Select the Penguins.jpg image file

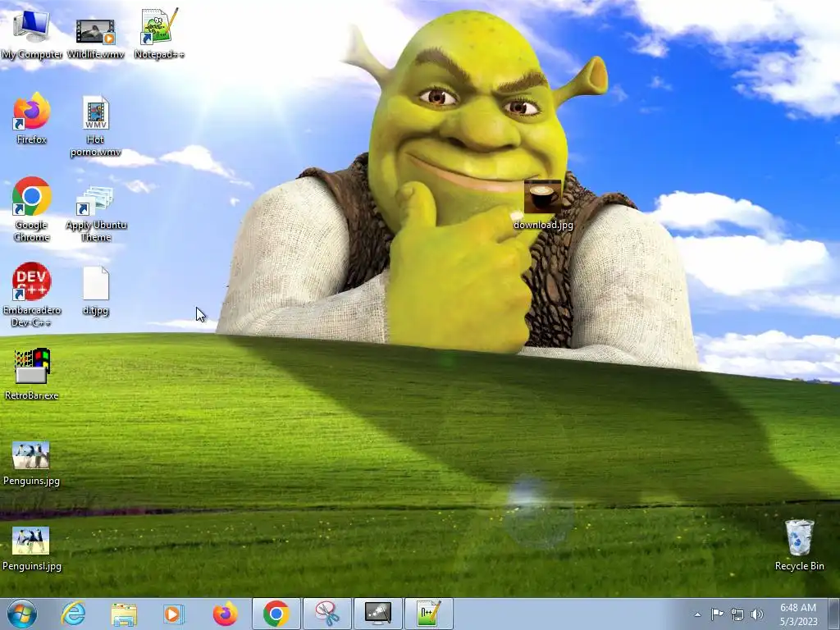click(32, 463)
